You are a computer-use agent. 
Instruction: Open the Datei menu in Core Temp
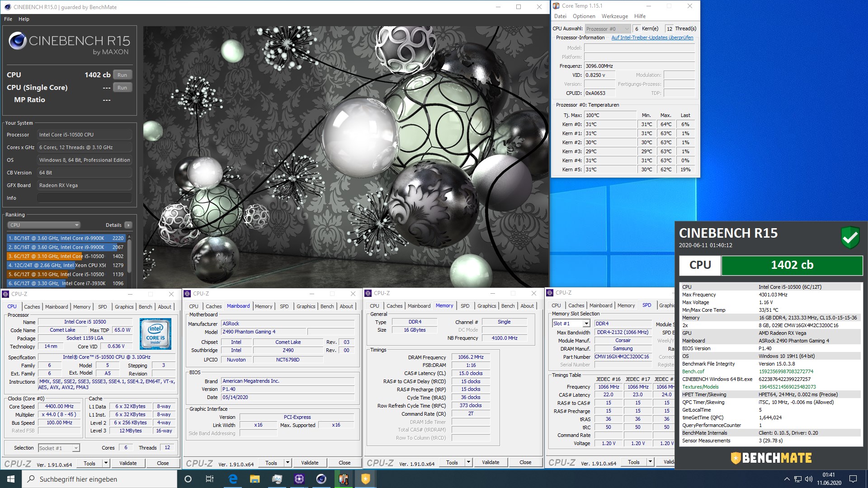[x=560, y=16]
